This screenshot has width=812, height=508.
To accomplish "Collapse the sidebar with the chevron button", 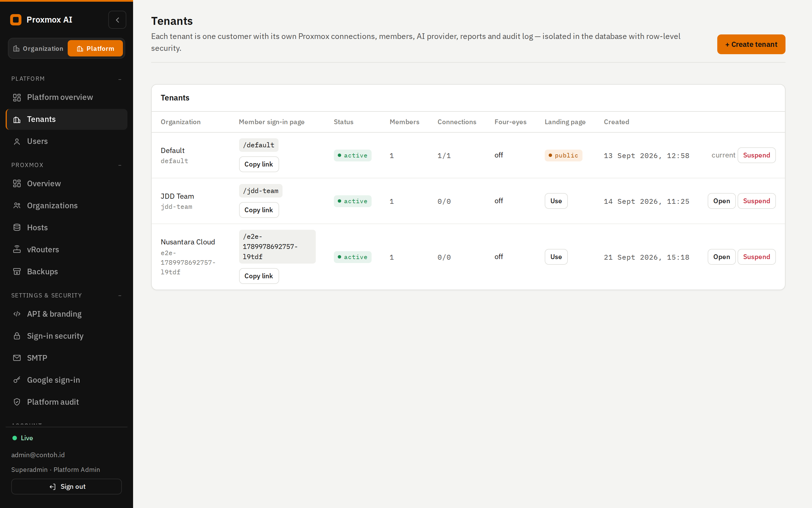I will [117, 20].
